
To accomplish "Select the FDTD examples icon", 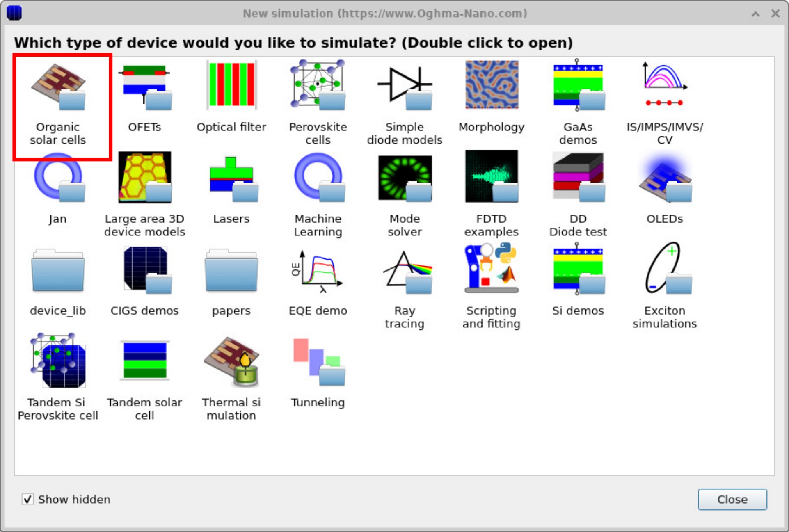I will pos(491,176).
